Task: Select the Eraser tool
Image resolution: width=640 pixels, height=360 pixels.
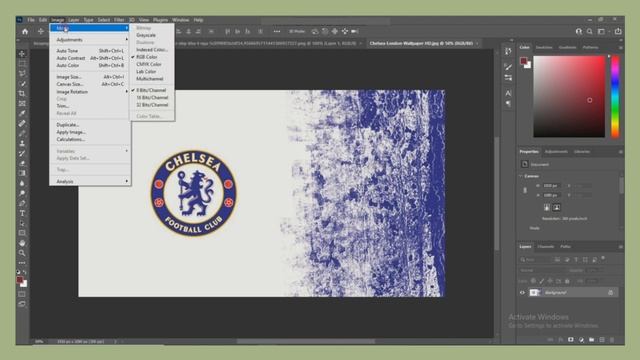Action: (x=22, y=163)
